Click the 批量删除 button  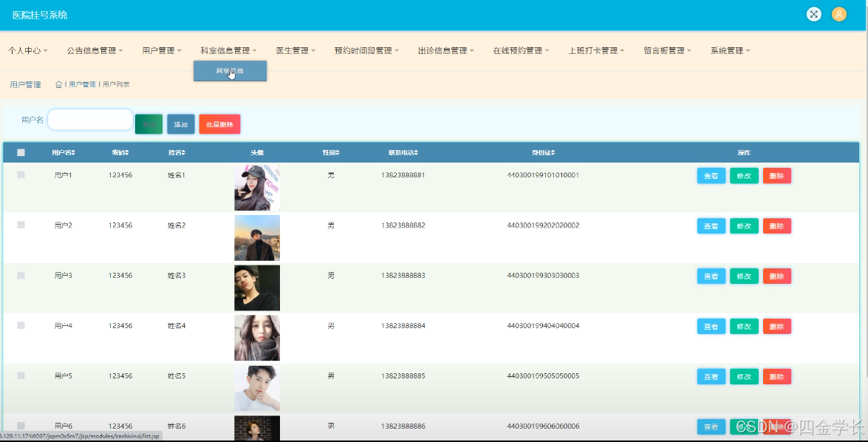(219, 124)
